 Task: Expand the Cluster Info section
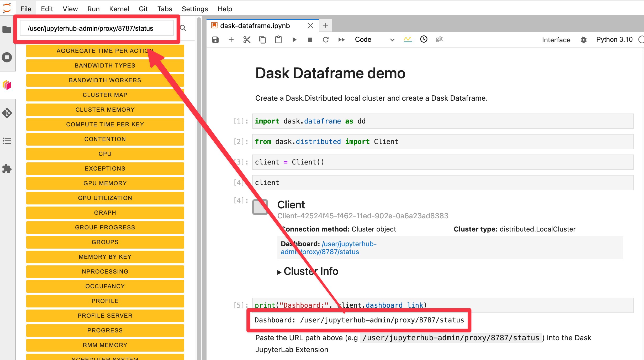[x=279, y=272]
